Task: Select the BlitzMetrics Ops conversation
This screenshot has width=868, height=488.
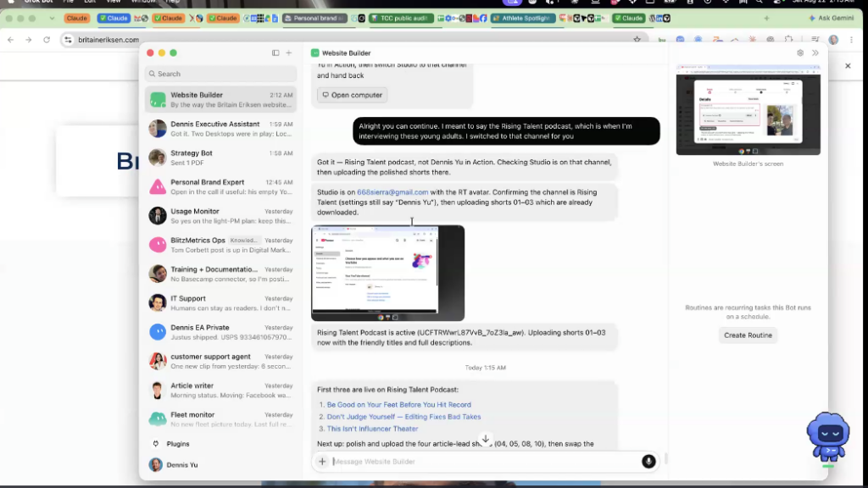Action: (221, 245)
